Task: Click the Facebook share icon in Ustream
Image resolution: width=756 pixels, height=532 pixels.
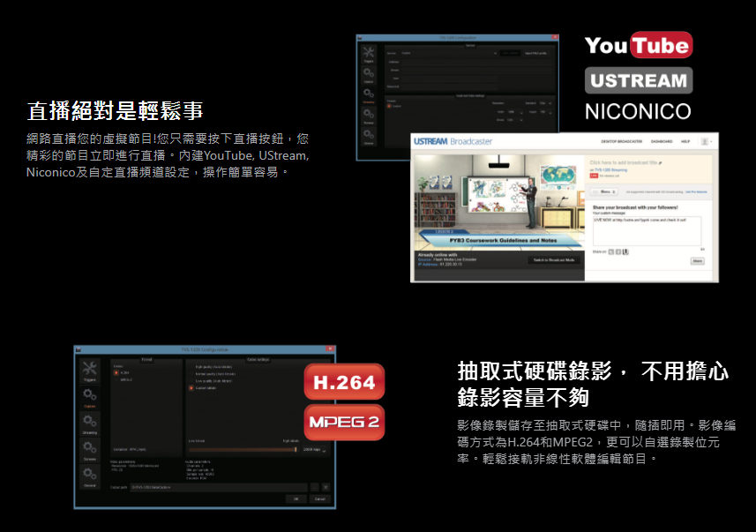Action: (x=618, y=251)
